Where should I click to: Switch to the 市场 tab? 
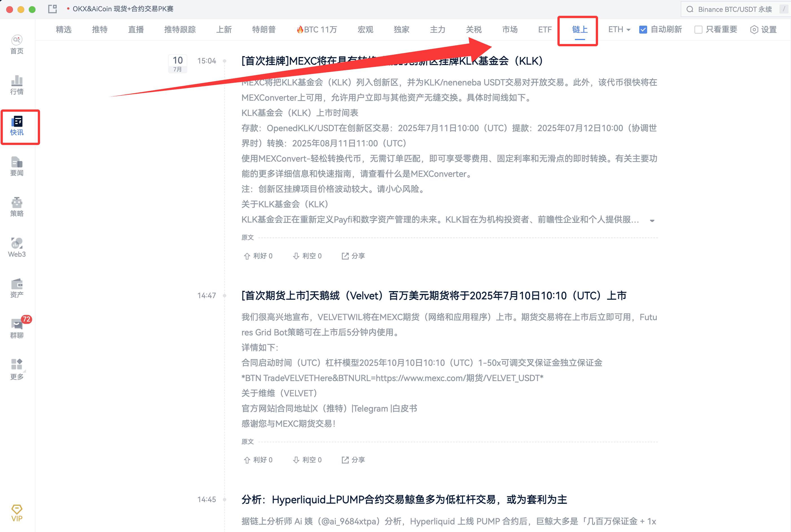(x=510, y=30)
